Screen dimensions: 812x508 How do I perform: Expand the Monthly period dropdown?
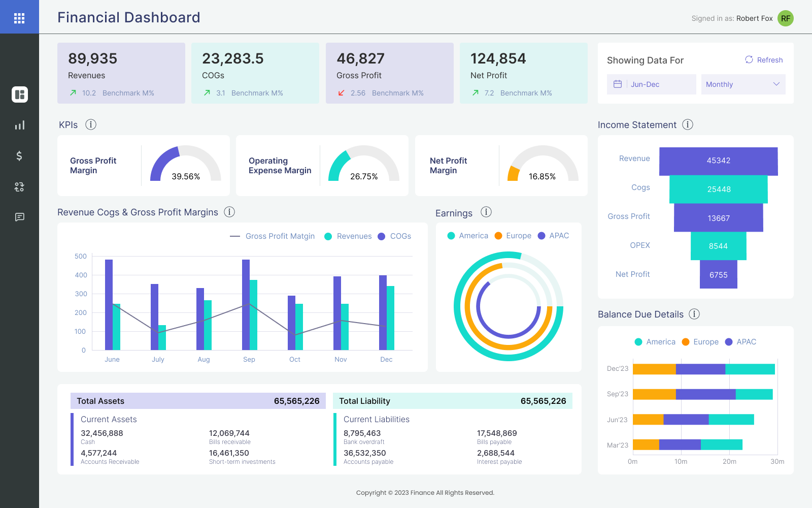[743, 84]
